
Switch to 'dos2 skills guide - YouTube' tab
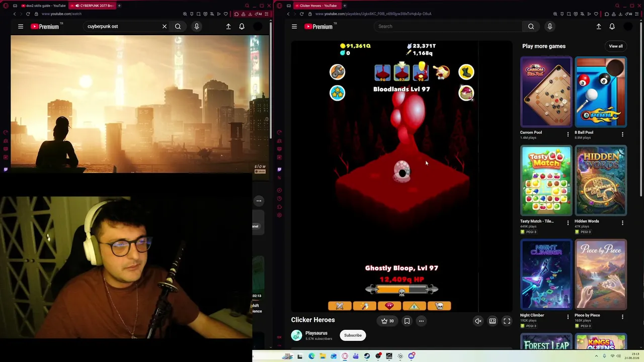click(x=44, y=6)
